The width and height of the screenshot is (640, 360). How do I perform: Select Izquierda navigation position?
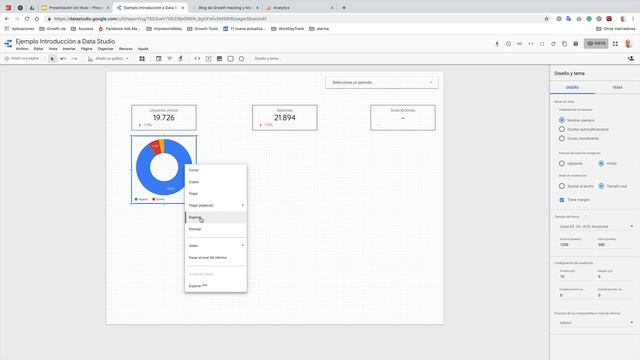pyautogui.click(x=562, y=164)
